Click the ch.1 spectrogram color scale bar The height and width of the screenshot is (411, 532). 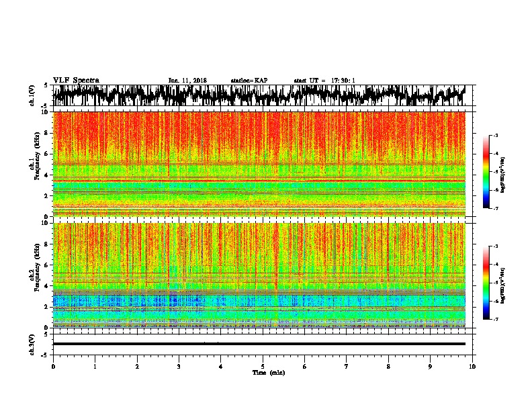pos(486,172)
